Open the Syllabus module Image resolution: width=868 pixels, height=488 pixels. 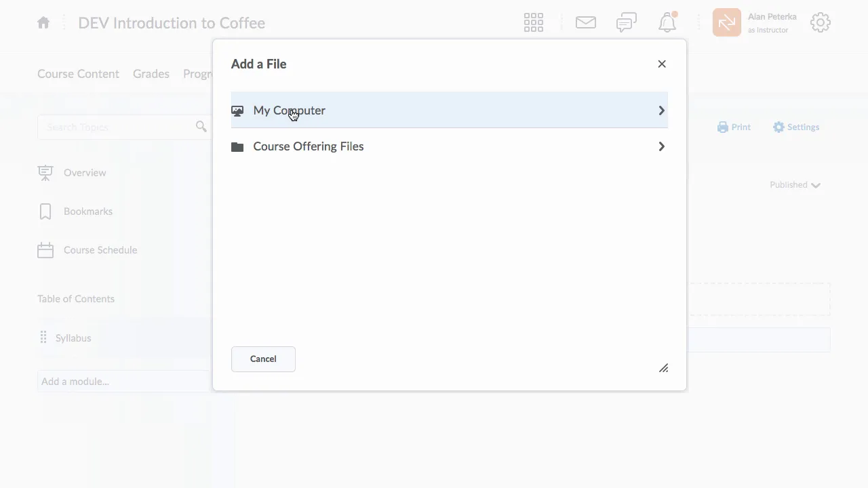tap(73, 338)
